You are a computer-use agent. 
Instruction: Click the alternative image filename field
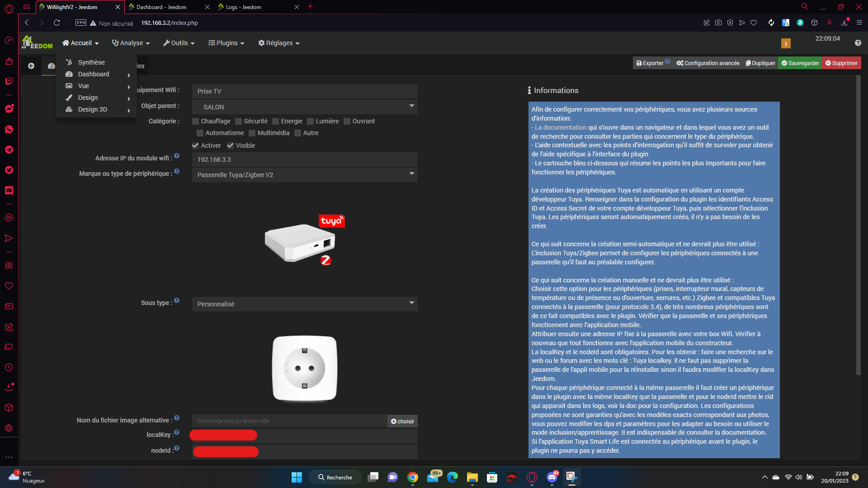(289, 421)
